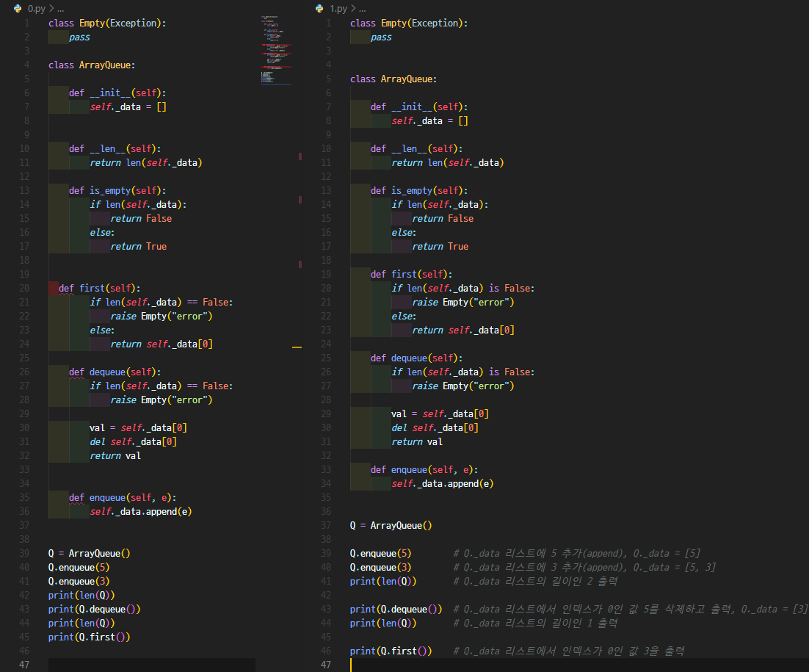Image resolution: width=809 pixels, height=672 pixels.
Task: Click the Python file icon beside 1.py
Action: [320, 8]
